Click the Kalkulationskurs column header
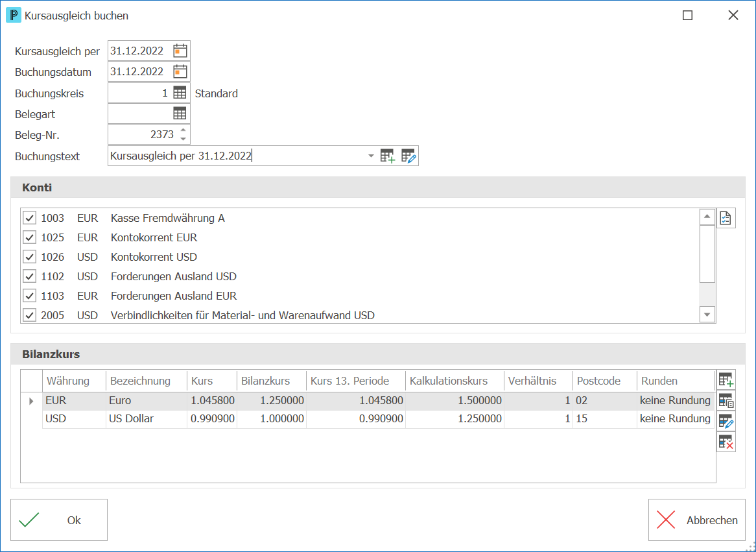The image size is (756, 552). [455, 381]
